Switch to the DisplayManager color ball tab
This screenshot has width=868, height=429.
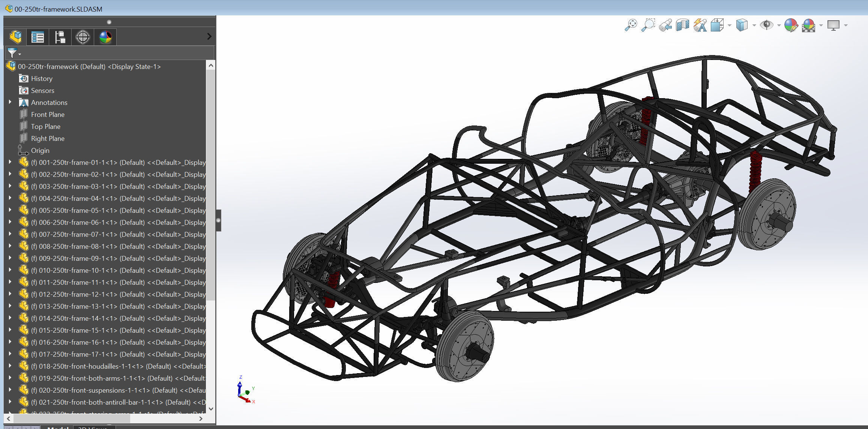pyautogui.click(x=105, y=37)
